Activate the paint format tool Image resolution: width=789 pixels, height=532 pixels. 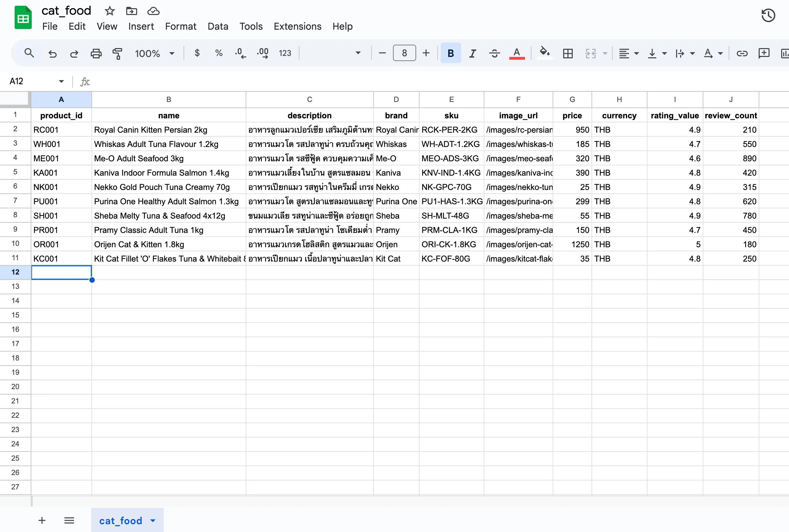(x=117, y=54)
